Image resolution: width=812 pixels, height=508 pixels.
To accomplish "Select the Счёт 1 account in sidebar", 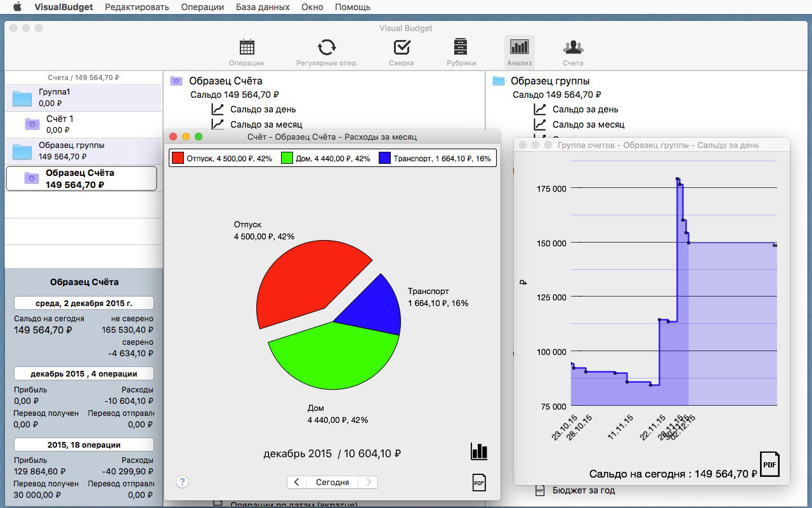I will pos(84,124).
